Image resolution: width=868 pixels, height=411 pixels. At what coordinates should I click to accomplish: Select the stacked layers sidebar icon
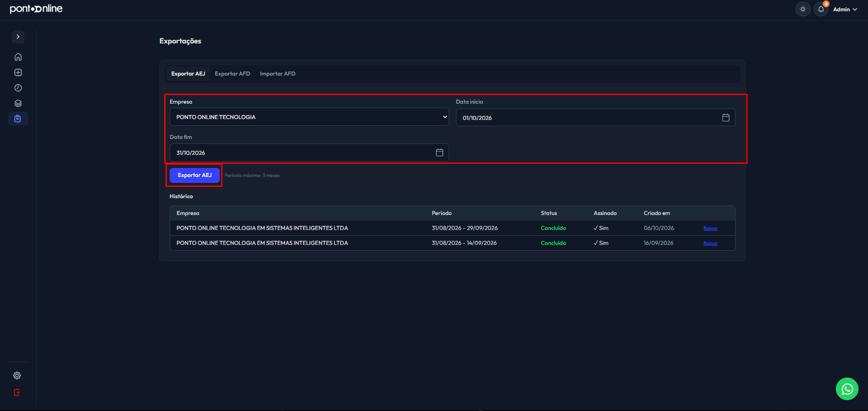pos(18,103)
